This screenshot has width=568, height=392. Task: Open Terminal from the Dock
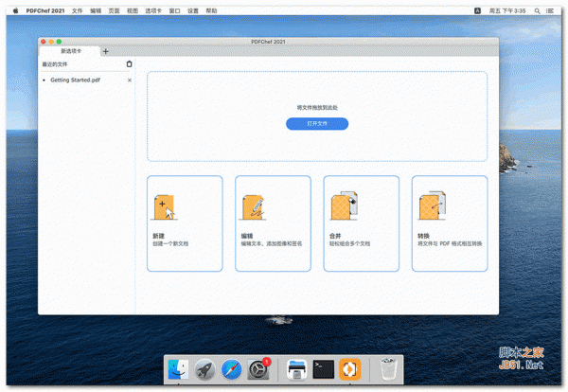coord(324,369)
